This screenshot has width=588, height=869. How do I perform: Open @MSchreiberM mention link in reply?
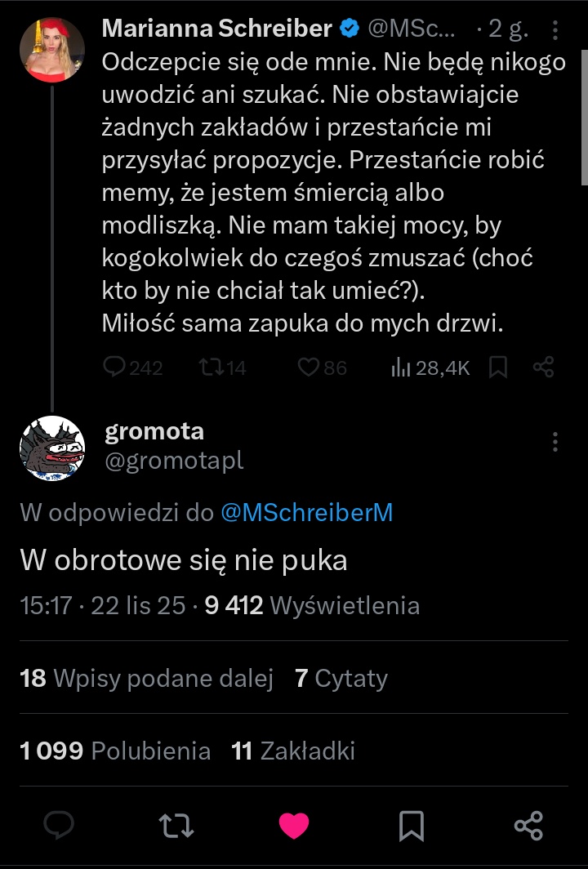click(307, 513)
